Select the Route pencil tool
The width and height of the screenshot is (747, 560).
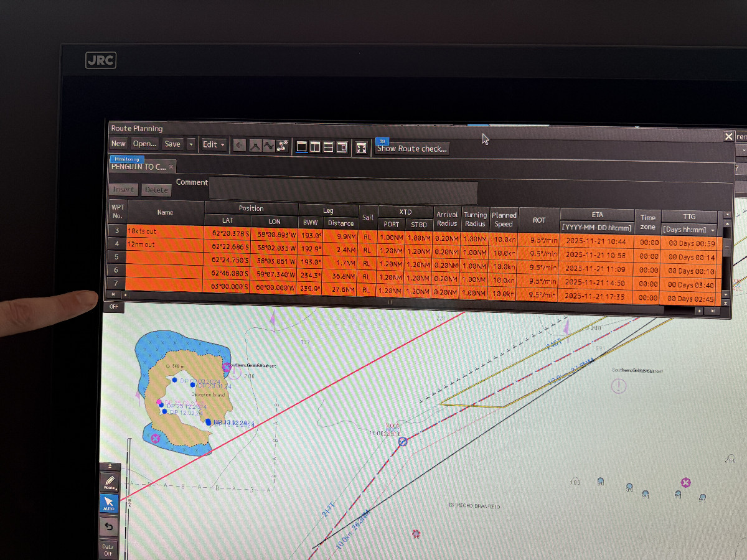click(x=110, y=482)
